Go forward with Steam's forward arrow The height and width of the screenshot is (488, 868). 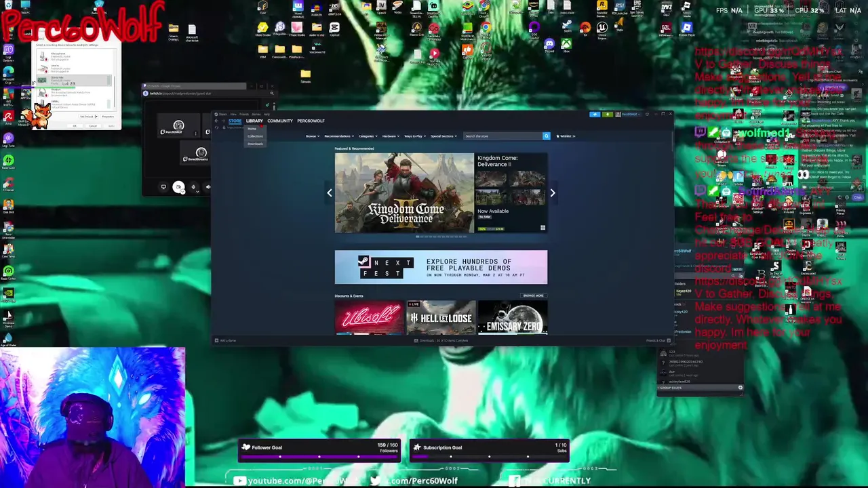pyautogui.click(x=223, y=121)
